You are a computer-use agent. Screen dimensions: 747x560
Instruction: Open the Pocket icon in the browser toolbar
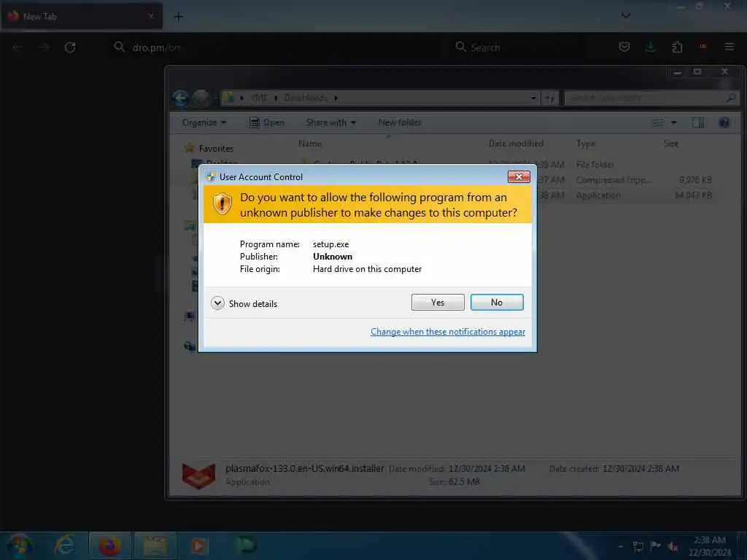coord(624,47)
